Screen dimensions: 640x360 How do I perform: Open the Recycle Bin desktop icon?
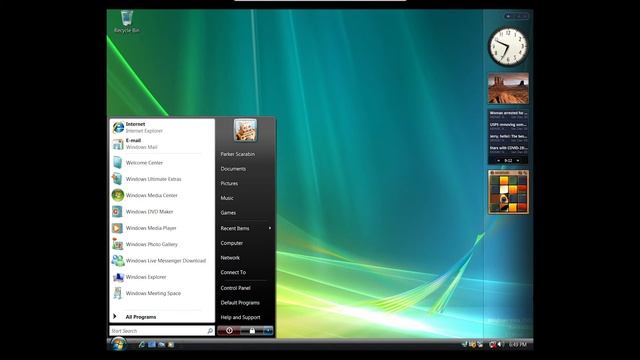127,22
